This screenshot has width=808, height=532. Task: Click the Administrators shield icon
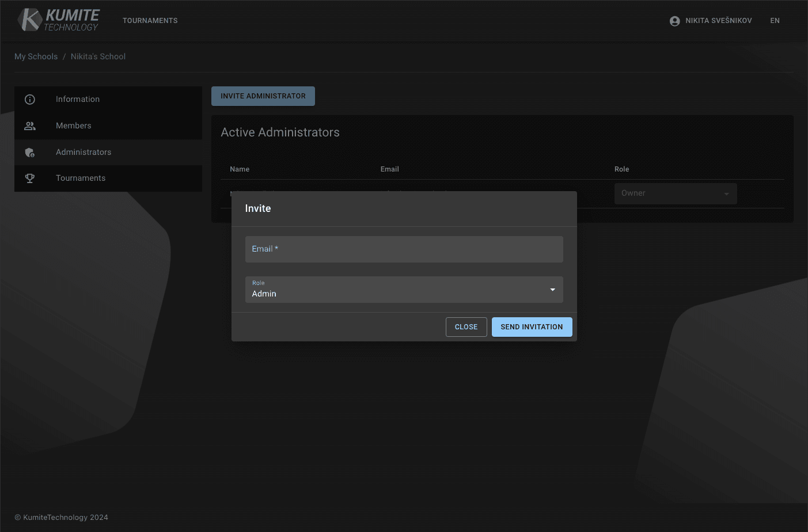click(x=29, y=152)
